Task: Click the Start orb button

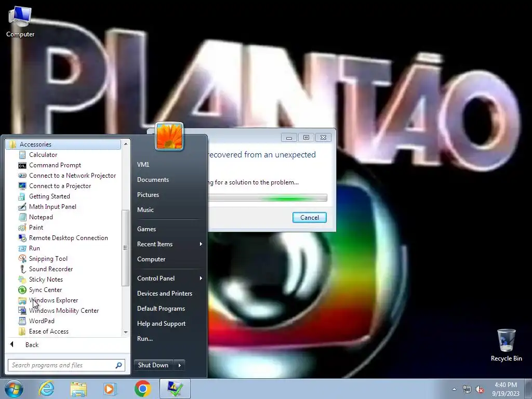Action: [x=14, y=389]
